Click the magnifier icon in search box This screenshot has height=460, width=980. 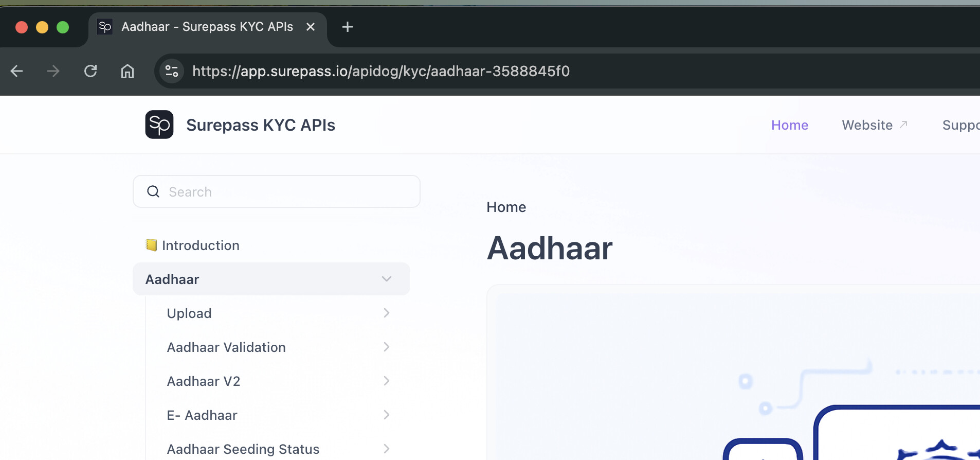tap(153, 191)
